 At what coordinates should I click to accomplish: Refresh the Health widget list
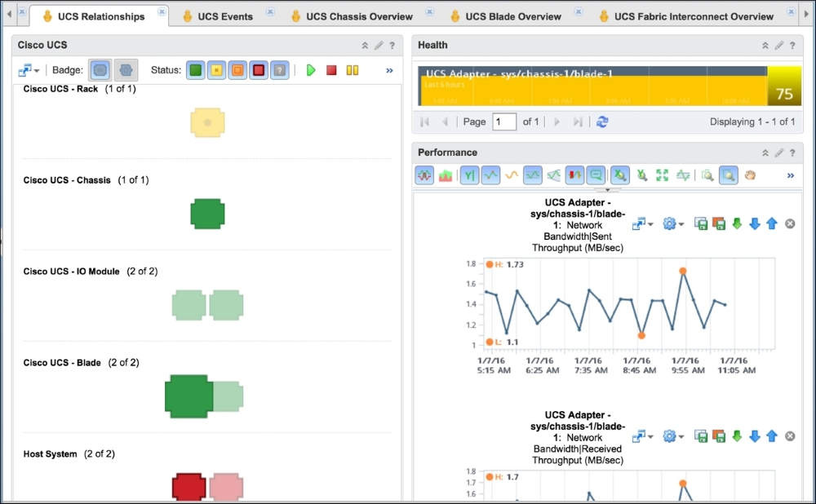[x=602, y=122]
